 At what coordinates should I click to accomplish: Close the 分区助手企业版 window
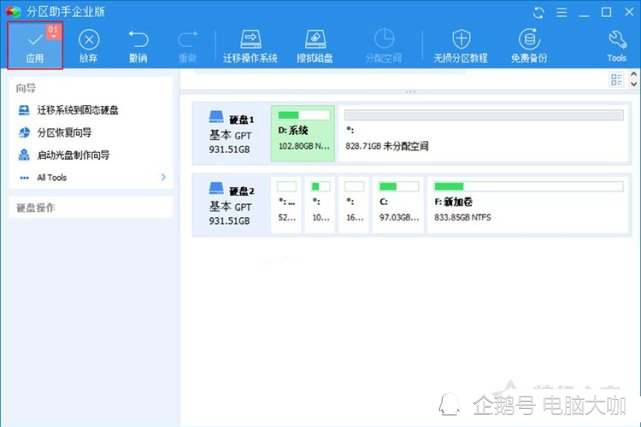pyautogui.click(x=629, y=12)
